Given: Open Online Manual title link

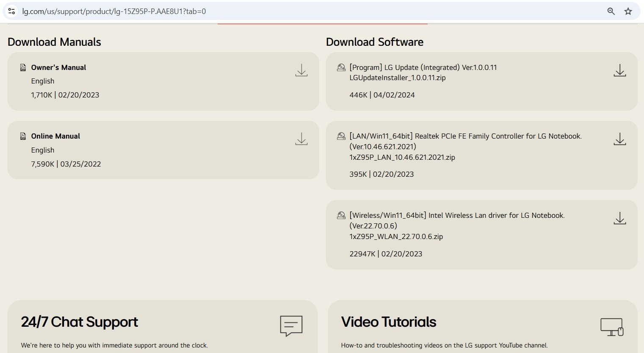Looking at the screenshot, I should (x=55, y=136).
